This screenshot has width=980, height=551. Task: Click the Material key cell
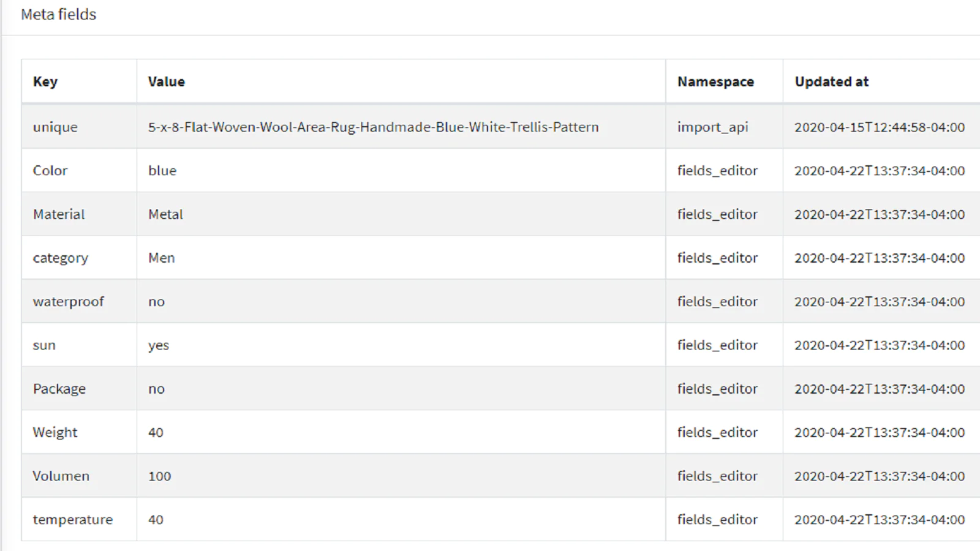[59, 214]
